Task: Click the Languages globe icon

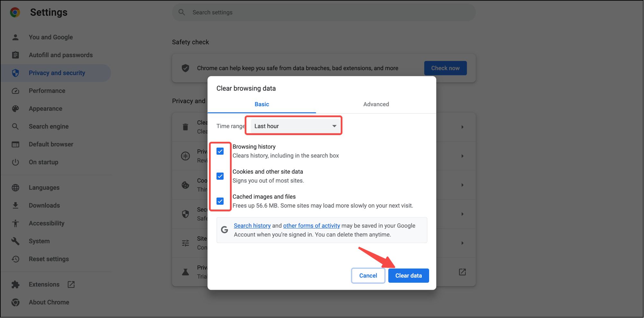Action: pos(15,188)
